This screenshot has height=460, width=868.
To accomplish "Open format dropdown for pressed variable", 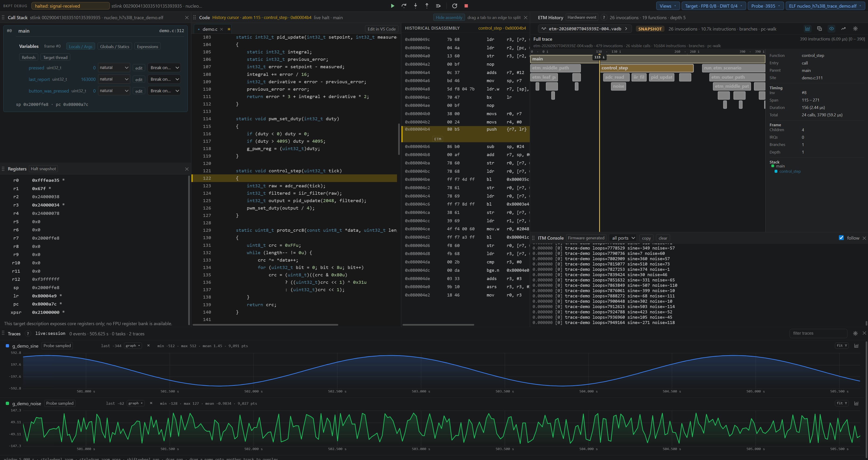I will pos(114,68).
